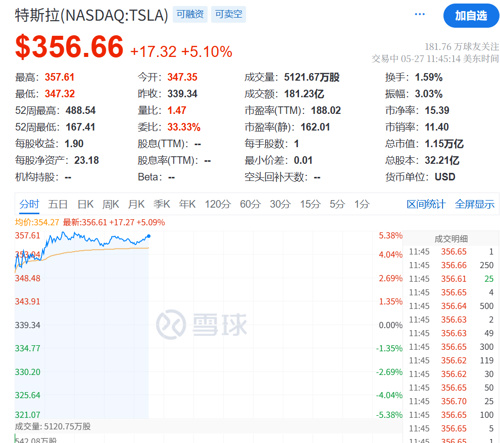Select the 周K weekly candlestick tab
Screen dimensions: 500x443
(x=110, y=204)
